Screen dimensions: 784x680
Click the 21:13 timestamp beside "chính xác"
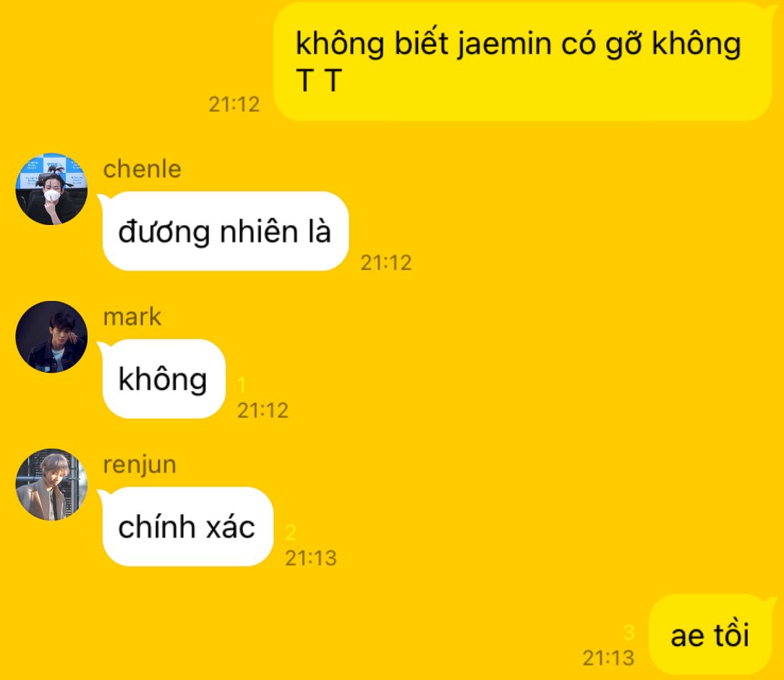310,558
